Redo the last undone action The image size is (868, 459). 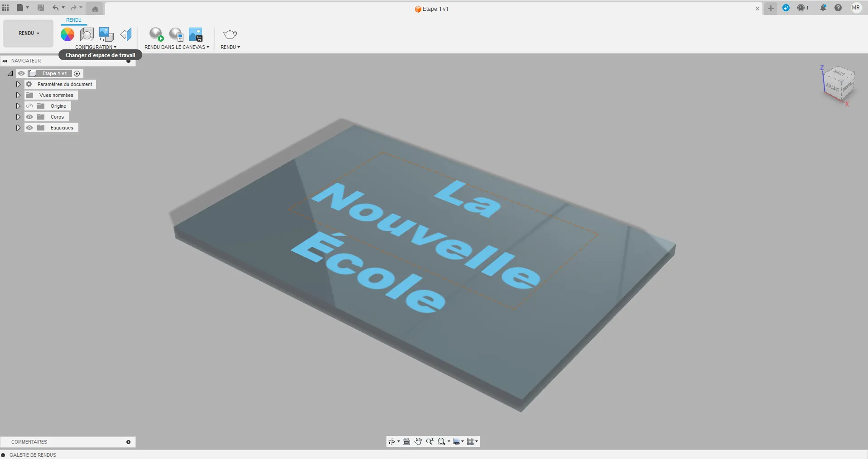pyautogui.click(x=73, y=8)
